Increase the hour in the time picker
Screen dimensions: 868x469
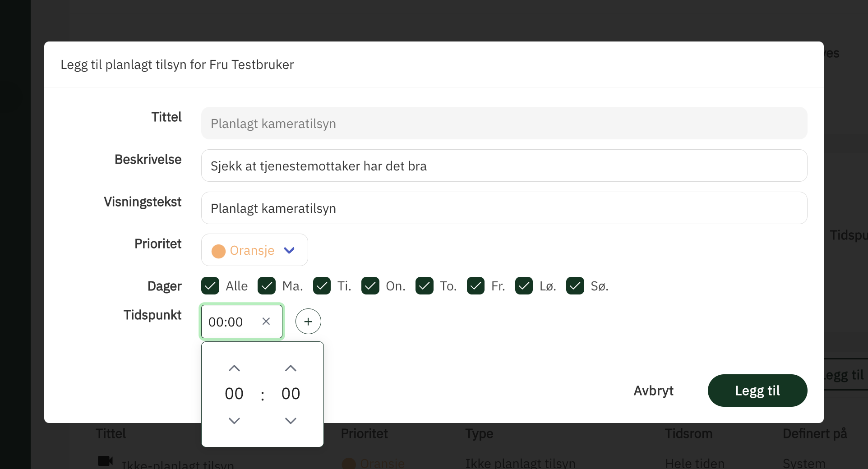pos(234,368)
